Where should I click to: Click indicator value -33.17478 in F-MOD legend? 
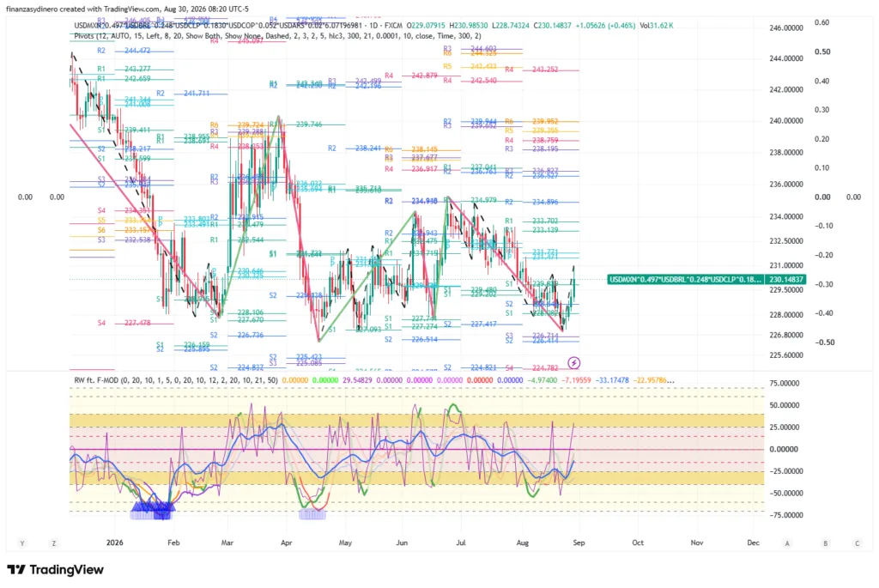coord(611,380)
